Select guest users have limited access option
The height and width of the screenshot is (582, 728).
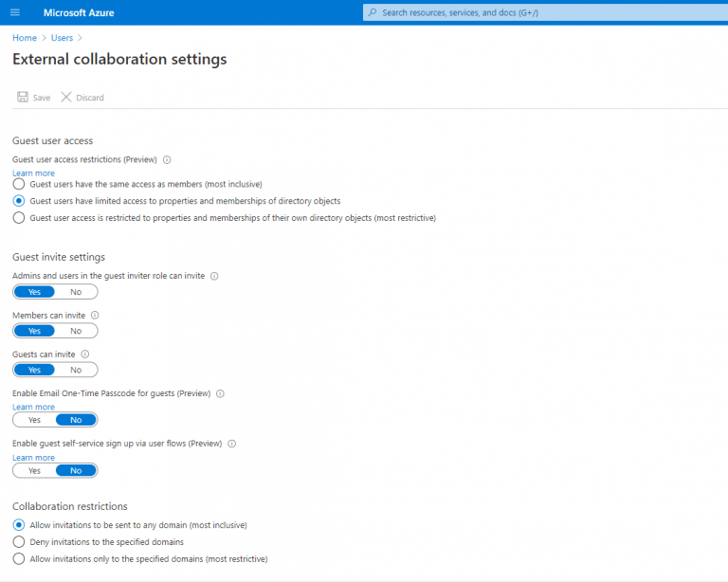pos(19,201)
